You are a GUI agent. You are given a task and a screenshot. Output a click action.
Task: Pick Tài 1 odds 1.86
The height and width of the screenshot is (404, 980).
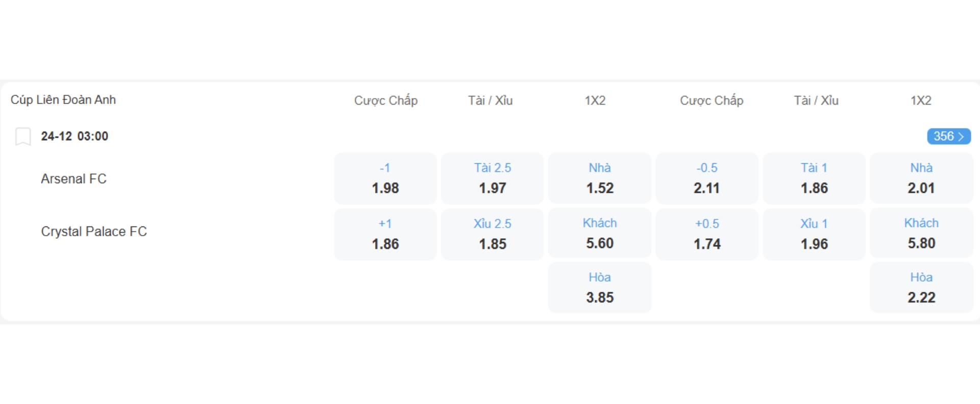tap(814, 179)
